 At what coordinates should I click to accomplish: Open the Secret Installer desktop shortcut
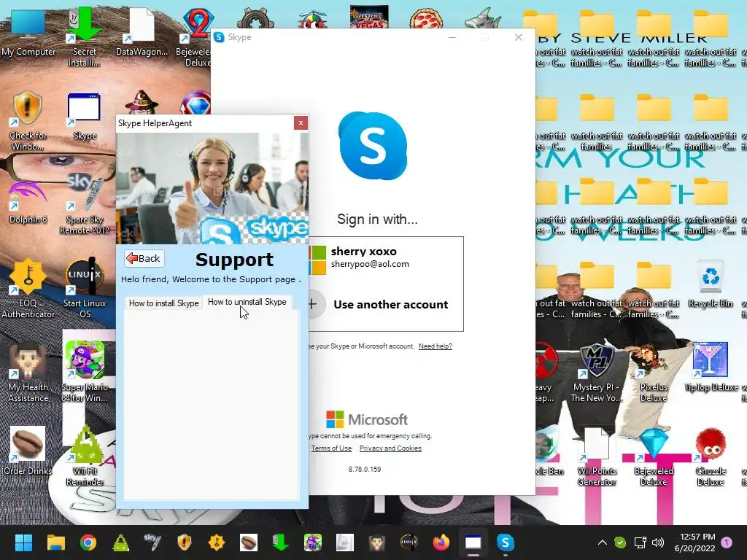click(85, 37)
